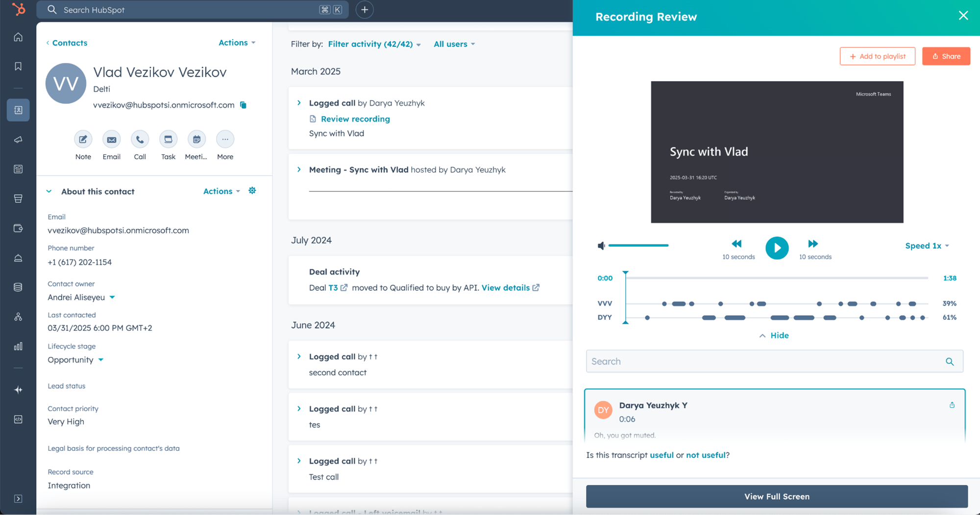Rewind recording 10 seconds
Image resolution: width=980 pixels, height=515 pixels.
click(x=736, y=244)
